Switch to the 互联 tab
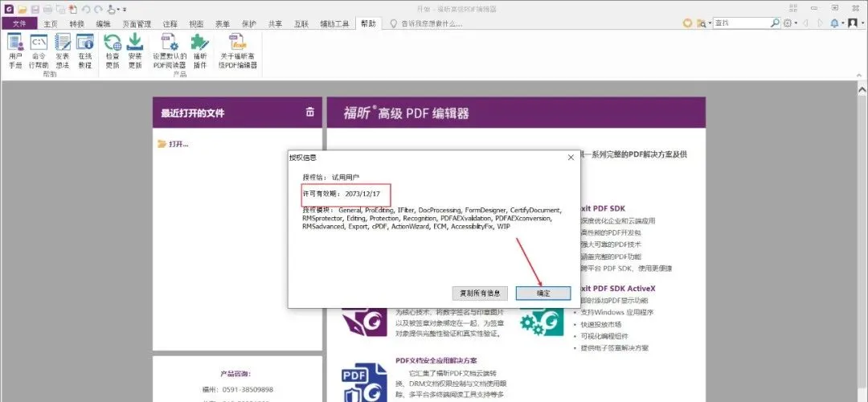 301,24
